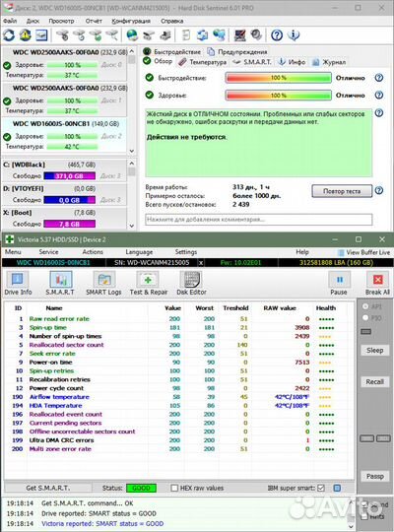
Task: Open Отчёт menu
Action: click(94, 21)
